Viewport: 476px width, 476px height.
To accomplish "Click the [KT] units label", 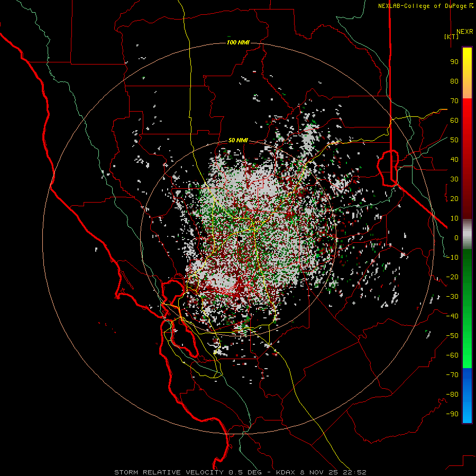I will tap(452, 36).
